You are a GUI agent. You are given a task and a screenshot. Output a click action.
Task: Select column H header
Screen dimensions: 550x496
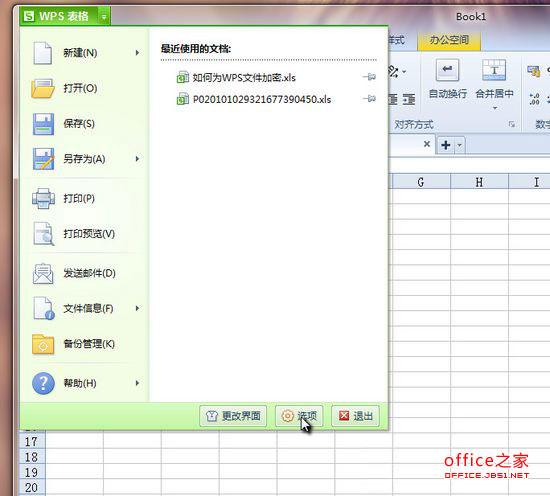pyautogui.click(x=479, y=182)
